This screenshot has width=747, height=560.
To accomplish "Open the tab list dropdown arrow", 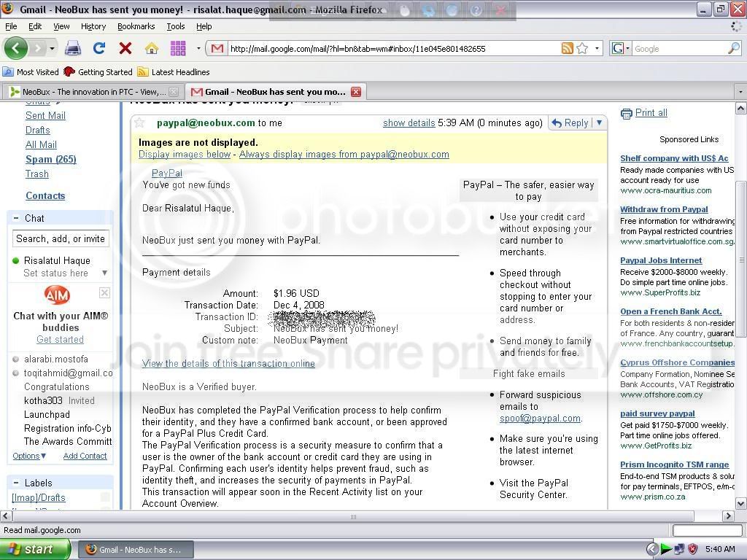I will 740,92.
